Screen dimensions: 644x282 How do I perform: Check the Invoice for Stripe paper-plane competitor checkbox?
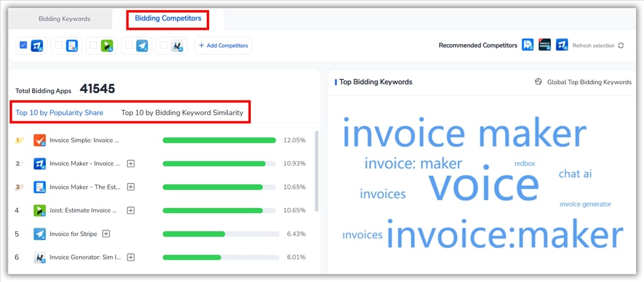[x=128, y=45]
